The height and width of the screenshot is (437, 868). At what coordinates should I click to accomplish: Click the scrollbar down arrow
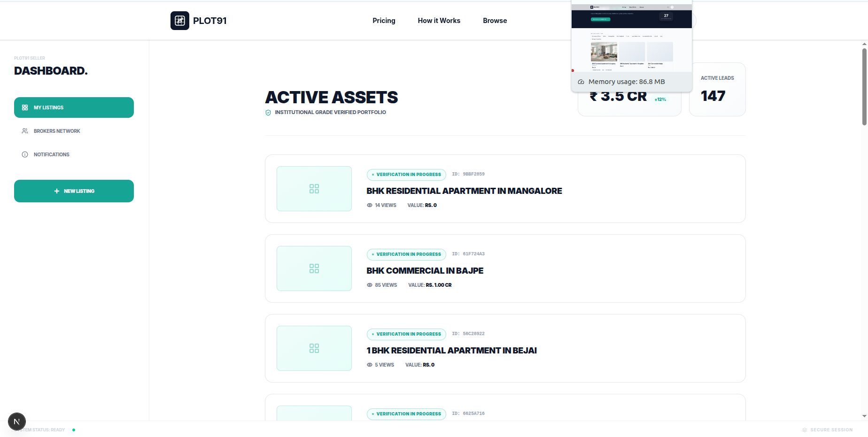(864, 416)
